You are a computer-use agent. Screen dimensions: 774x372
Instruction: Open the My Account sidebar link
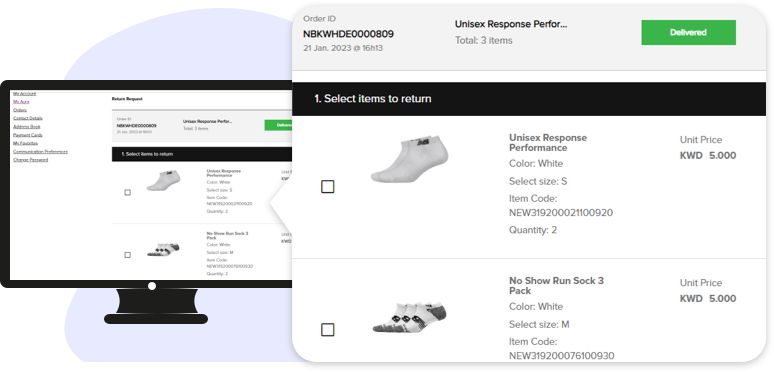(x=25, y=93)
